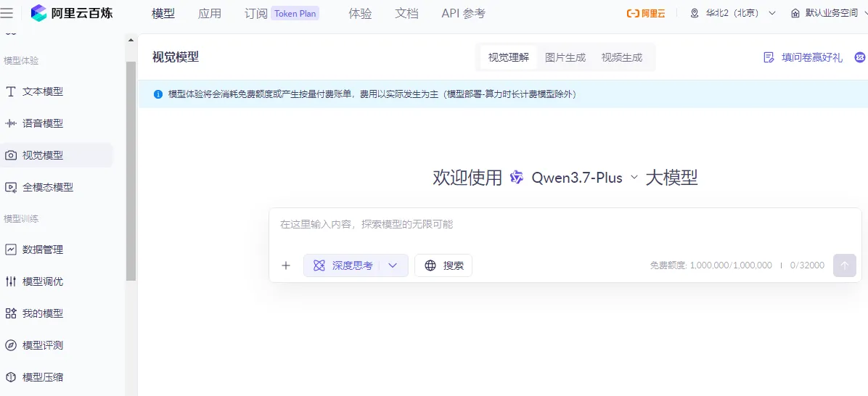This screenshot has height=396, width=868.
Task: Open the API 参考 navigation tab
Action: pos(463,13)
